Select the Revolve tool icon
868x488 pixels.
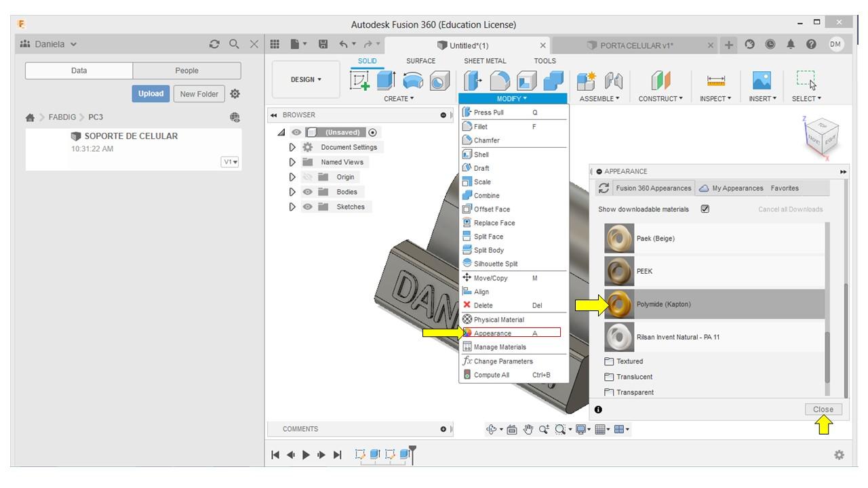[x=413, y=81]
